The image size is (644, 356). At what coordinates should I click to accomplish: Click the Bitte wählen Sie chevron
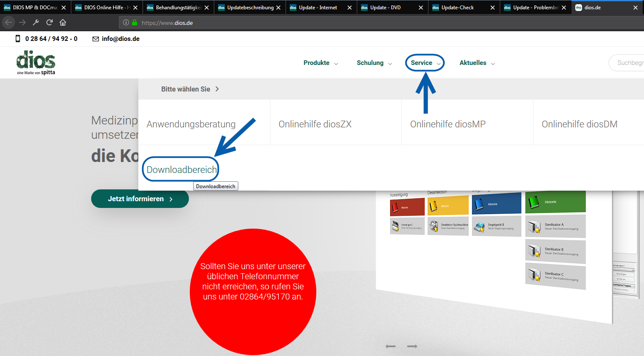click(217, 89)
